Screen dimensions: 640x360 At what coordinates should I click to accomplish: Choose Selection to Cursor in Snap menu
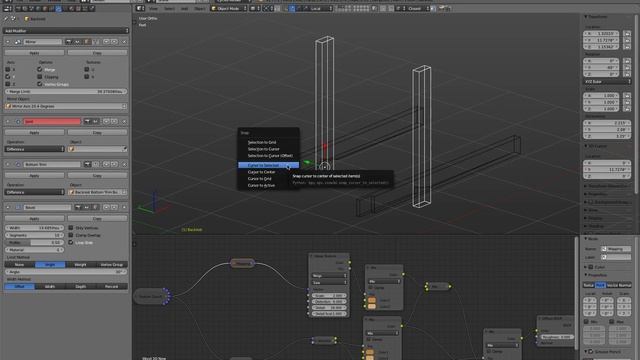tap(263, 149)
